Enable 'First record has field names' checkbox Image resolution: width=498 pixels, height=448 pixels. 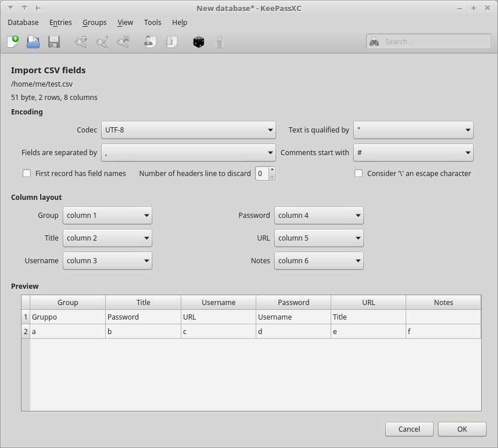27,173
